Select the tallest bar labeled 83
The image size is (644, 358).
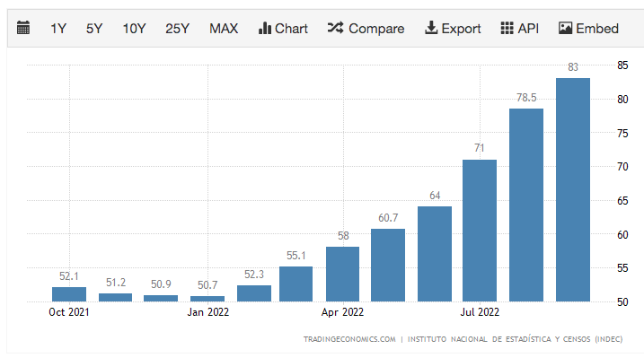[x=573, y=190]
